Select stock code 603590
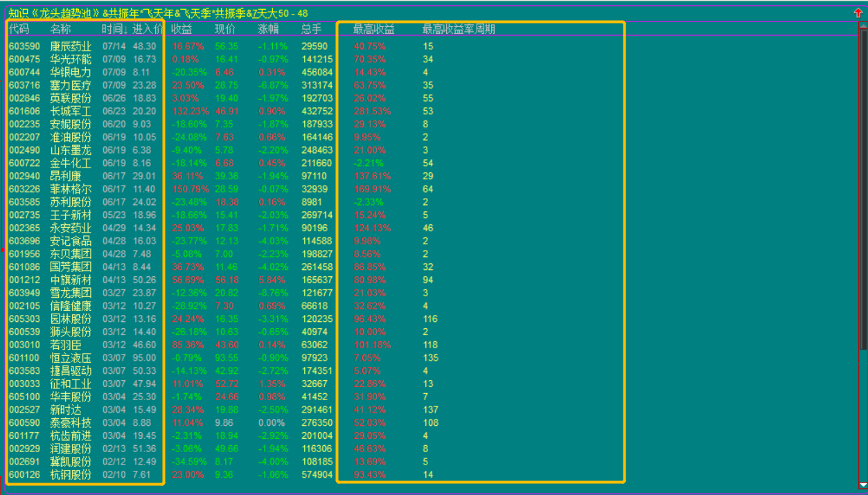Image resolution: width=868 pixels, height=495 pixels. click(x=24, y=46)
